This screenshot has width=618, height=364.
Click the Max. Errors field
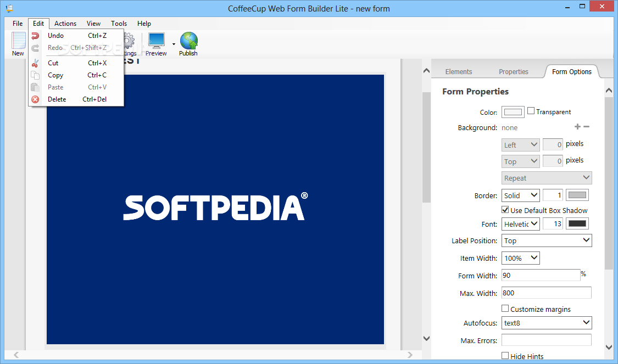(x=546, y=340)
